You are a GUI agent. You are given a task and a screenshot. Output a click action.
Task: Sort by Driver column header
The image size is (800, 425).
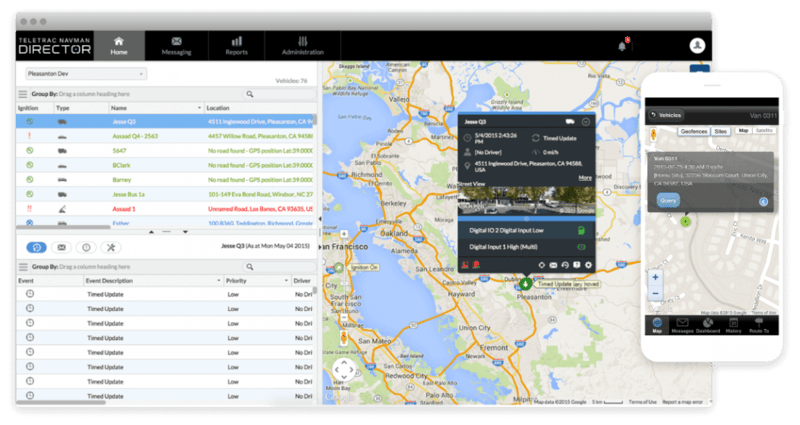point(302,281)
